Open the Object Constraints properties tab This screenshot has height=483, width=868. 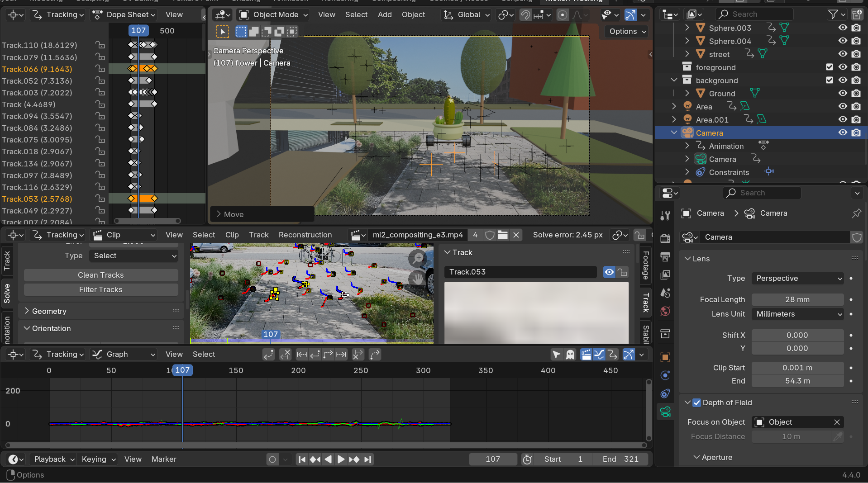665,393
